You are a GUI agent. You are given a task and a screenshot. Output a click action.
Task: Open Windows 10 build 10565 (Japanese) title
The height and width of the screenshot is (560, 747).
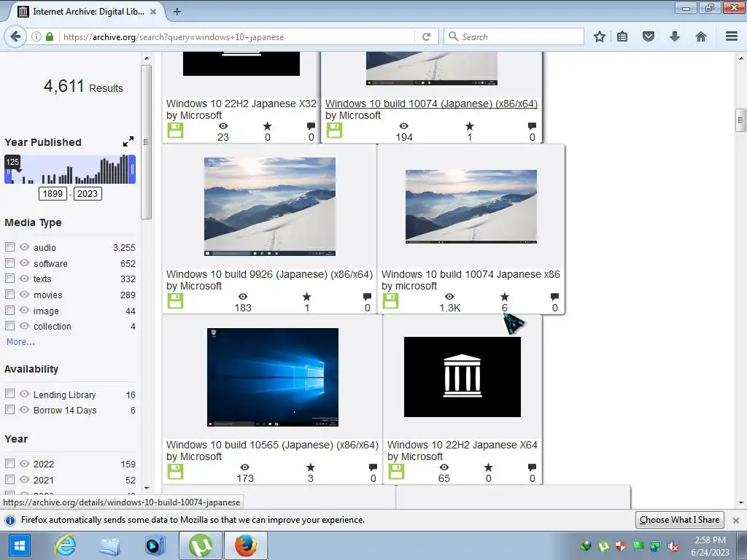[272, 445]
